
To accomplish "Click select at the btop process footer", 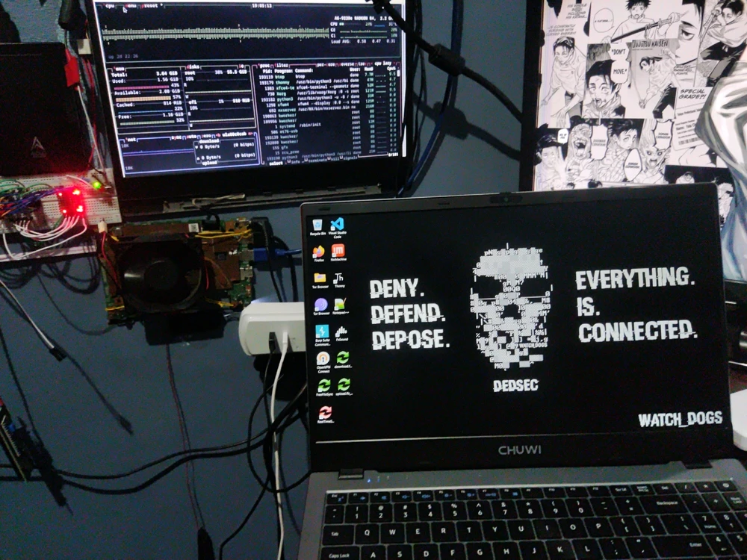I will pyautogui.click(x=276, y=164).
